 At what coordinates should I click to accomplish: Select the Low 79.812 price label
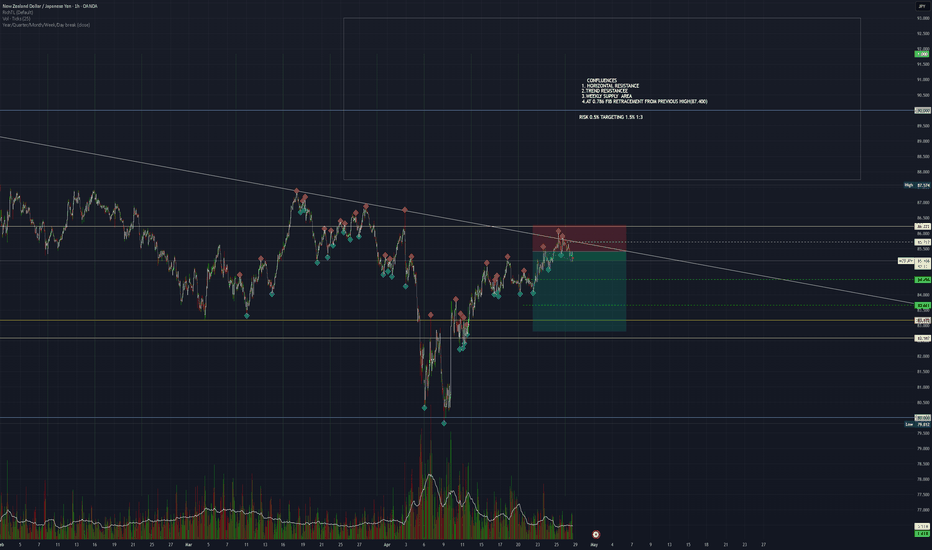click(x=917, y=425)
